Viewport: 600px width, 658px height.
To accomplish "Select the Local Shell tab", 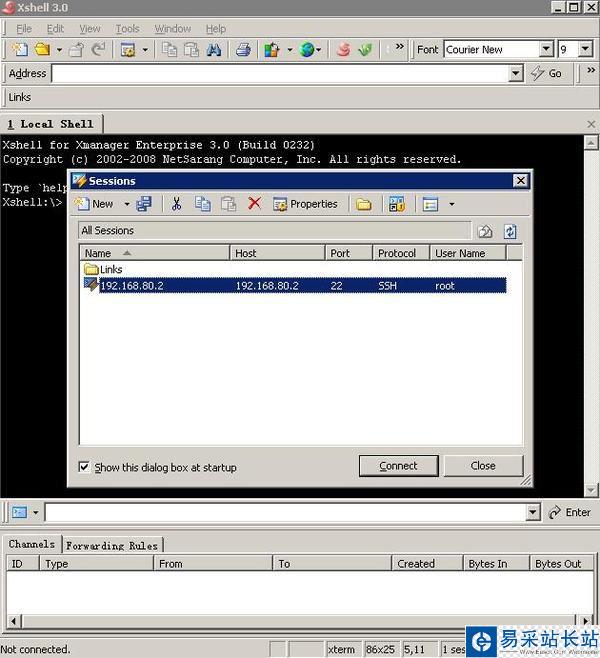I will coord(51,124).
